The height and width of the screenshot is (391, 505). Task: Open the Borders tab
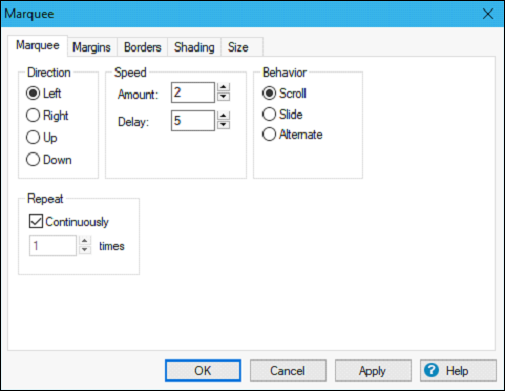pos(143,47)
